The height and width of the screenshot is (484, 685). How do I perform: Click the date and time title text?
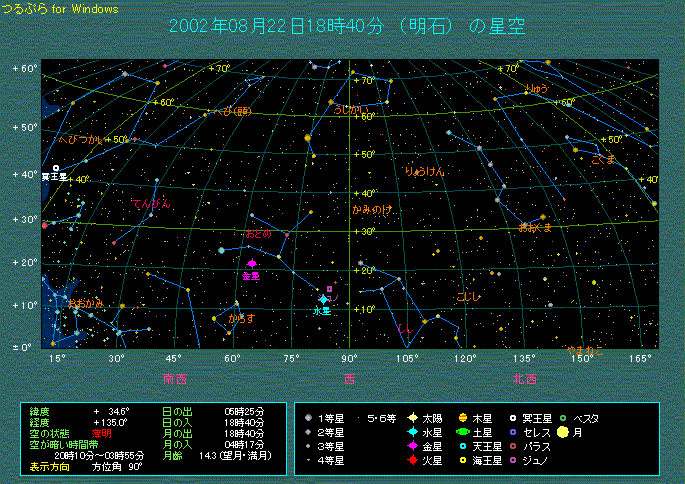tap(349, 26)
